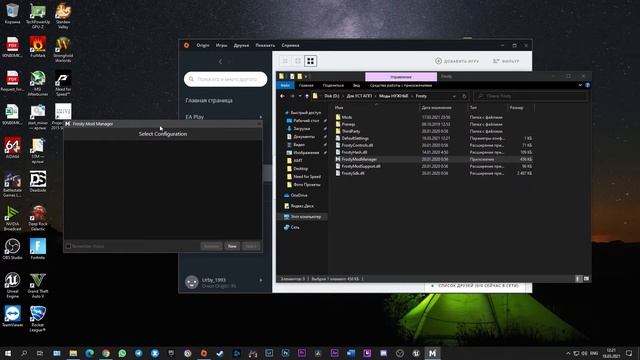Viewport: 640px width, 360px height.
Task: Click Add game button in Origin
Action: pos(457,61)
